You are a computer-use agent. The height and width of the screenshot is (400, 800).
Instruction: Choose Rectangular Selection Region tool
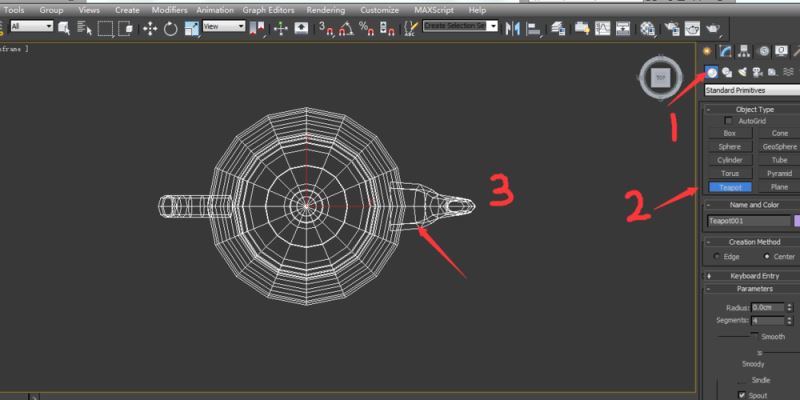[105, 28]
